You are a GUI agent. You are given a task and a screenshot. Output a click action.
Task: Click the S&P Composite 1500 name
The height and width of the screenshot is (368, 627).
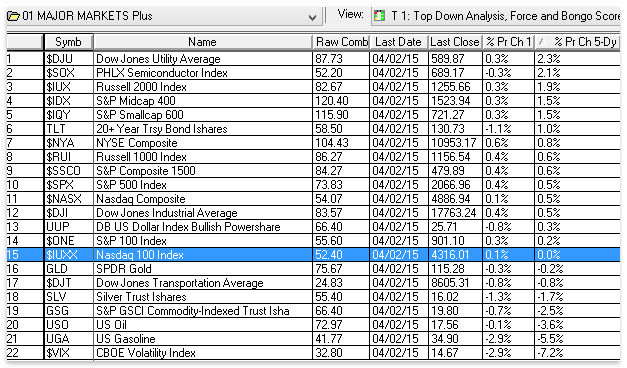pos(146,171)
